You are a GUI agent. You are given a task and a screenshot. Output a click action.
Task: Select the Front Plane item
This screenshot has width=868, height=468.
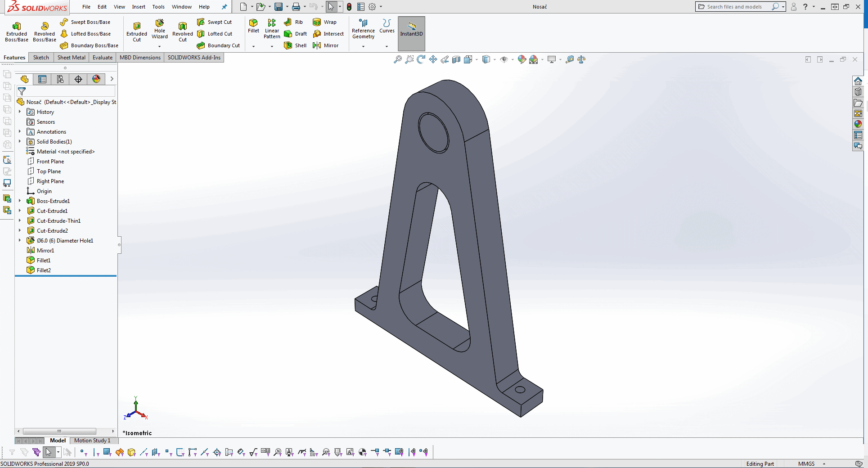[45, 162]
